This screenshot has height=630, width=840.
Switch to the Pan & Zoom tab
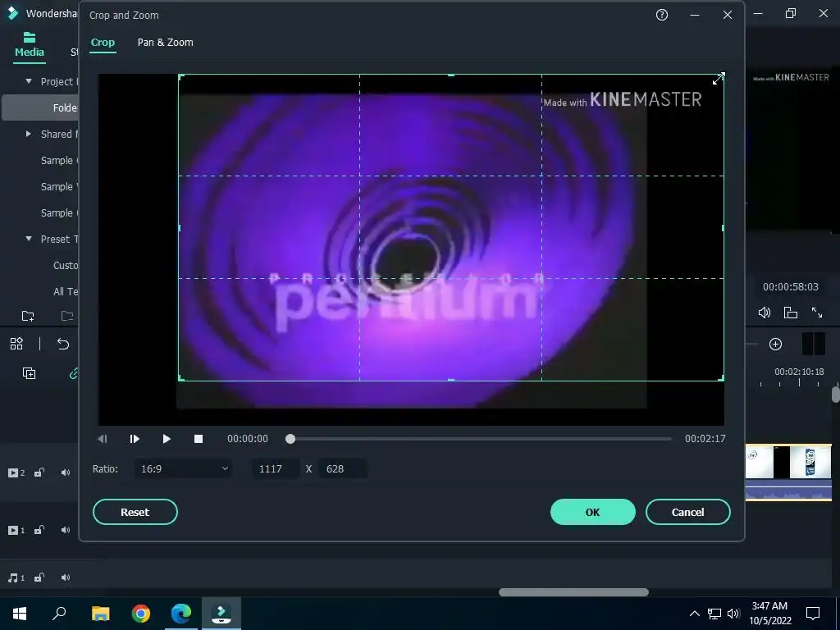coord(166,43)
